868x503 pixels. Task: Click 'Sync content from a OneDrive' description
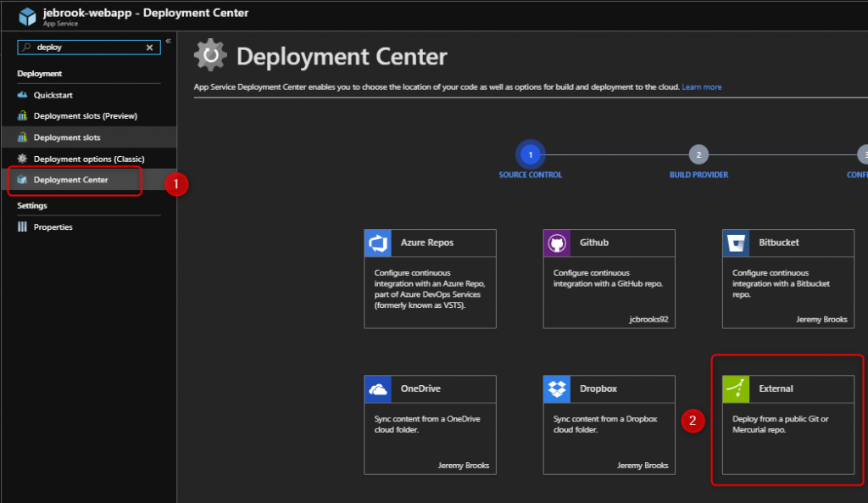[x=427, y=424]
